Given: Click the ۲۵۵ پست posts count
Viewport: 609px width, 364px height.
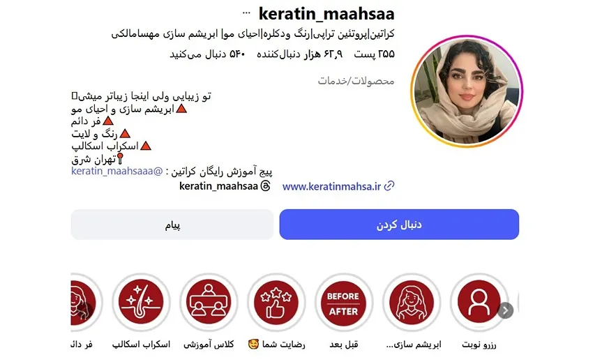Looking at the screenshot, I should 374,54.
